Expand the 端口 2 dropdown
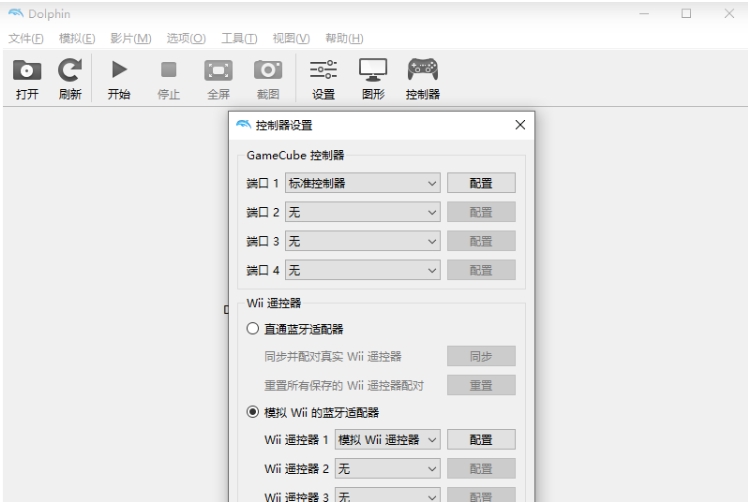This screenshot has width=748, height=502. click(363, 212)
